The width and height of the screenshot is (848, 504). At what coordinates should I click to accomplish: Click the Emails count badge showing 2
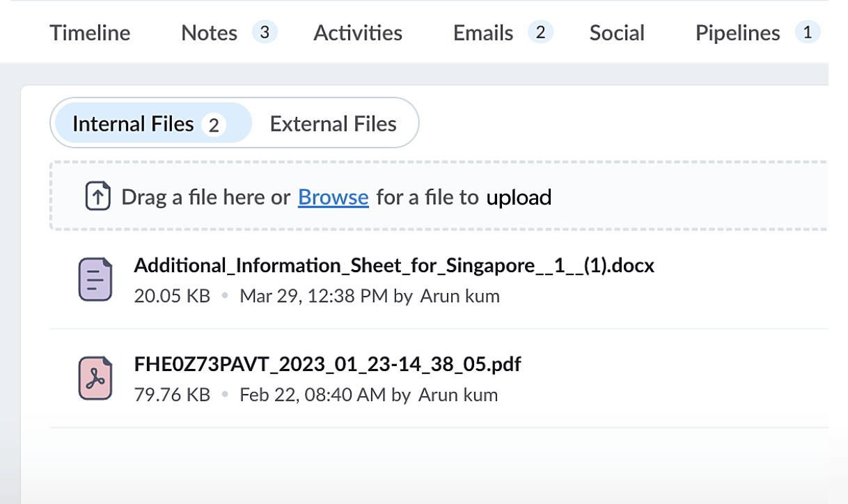540,32
